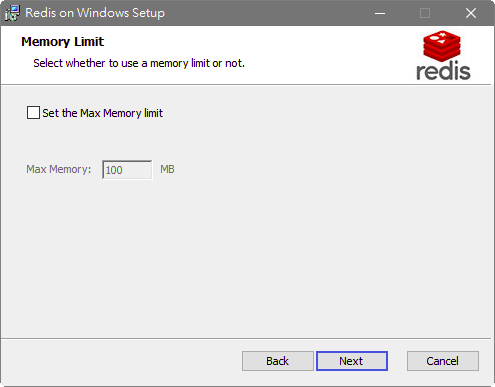Click the grayed-out maximize button
This screenshot has height=387, width=495.
425,13
